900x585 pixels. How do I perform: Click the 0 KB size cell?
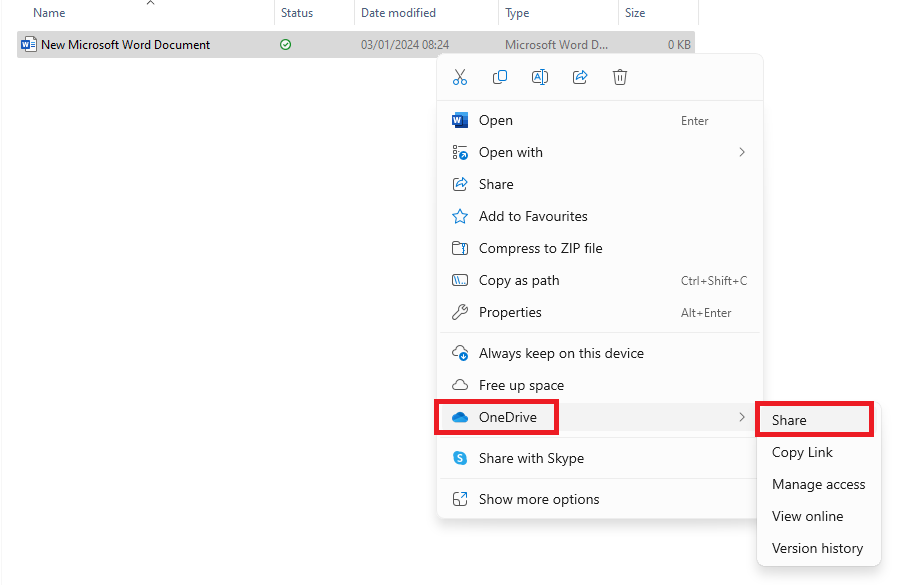(x=679, y=45)
